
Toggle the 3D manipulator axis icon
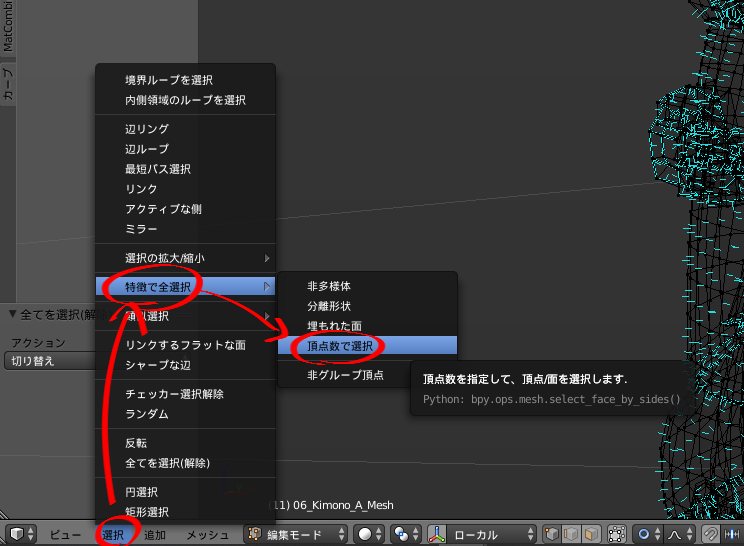[438, 534]
